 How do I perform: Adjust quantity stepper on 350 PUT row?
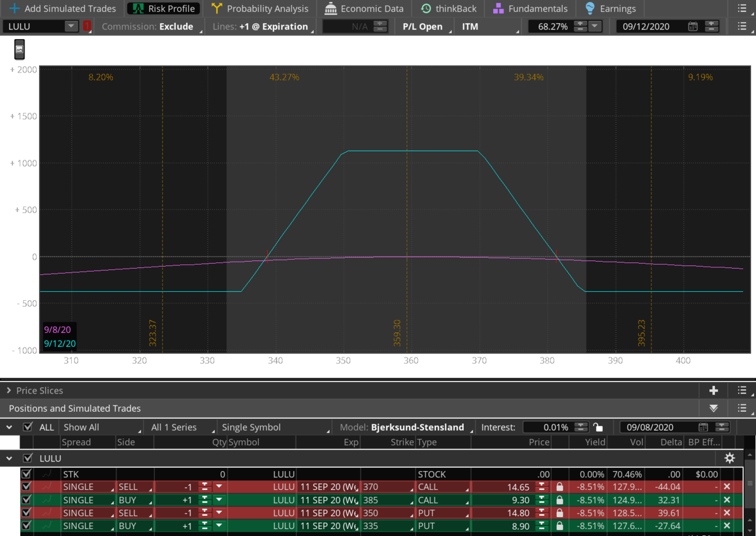[x=205, y=513]
